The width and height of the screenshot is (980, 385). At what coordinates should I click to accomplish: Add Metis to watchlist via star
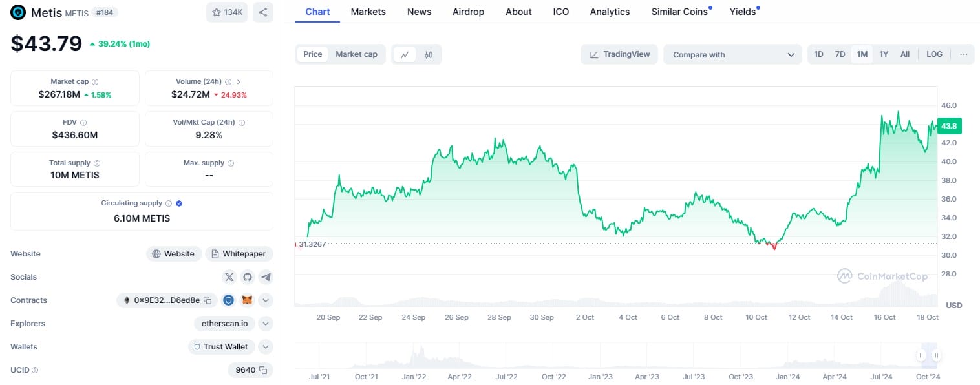(x=226, y=12)
